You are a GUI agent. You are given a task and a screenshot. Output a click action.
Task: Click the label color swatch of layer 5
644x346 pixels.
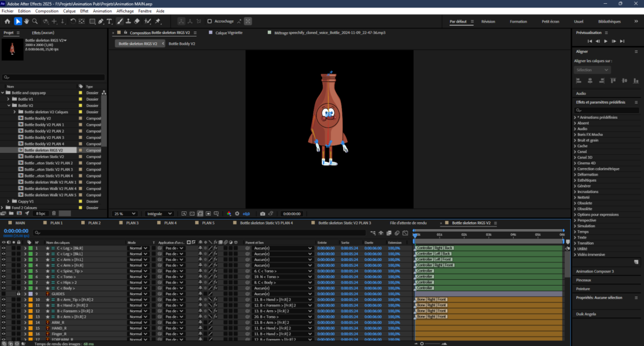point(29,271)
